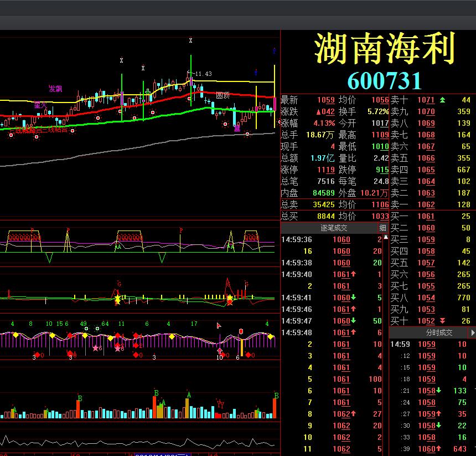Image resolution: width=476 pixels, height=456 pixels.
Task: Click the red double-down arrow beside 买十
Action: pos(442,320)
